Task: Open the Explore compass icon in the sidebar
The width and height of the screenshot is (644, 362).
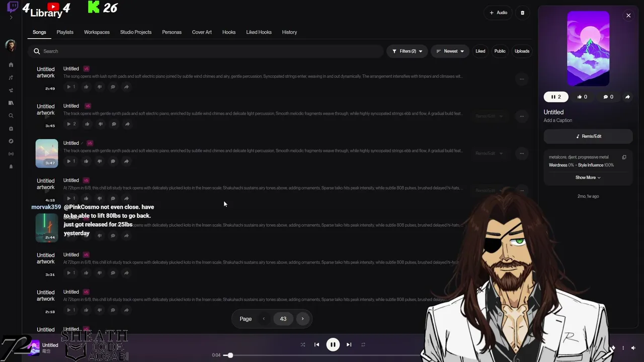Action: (x=11, y=141)
